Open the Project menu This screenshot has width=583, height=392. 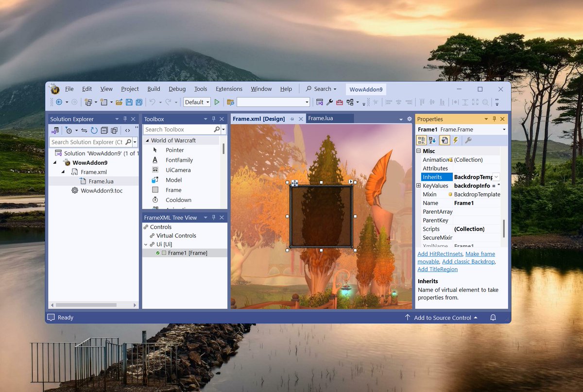tap(130, 89)
